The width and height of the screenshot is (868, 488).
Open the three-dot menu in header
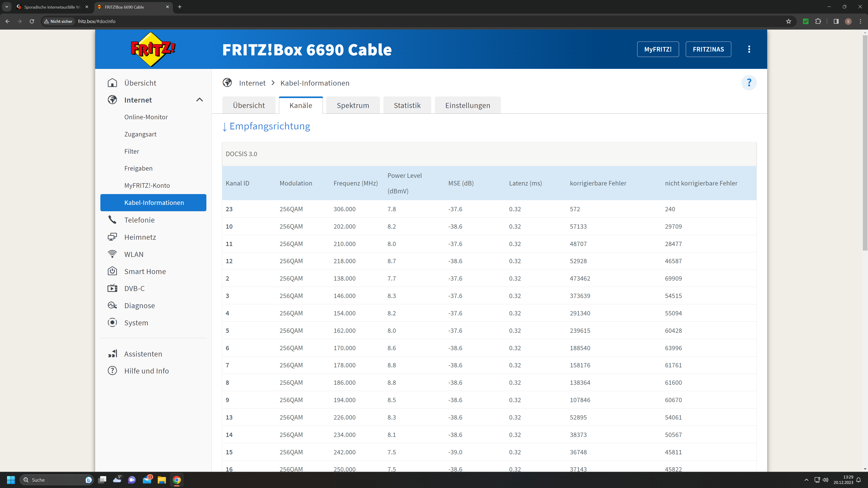click(x=749, y=49)
